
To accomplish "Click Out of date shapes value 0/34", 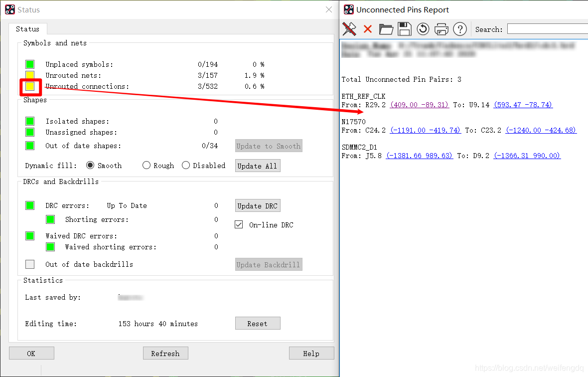I will (x=210, y=146).
